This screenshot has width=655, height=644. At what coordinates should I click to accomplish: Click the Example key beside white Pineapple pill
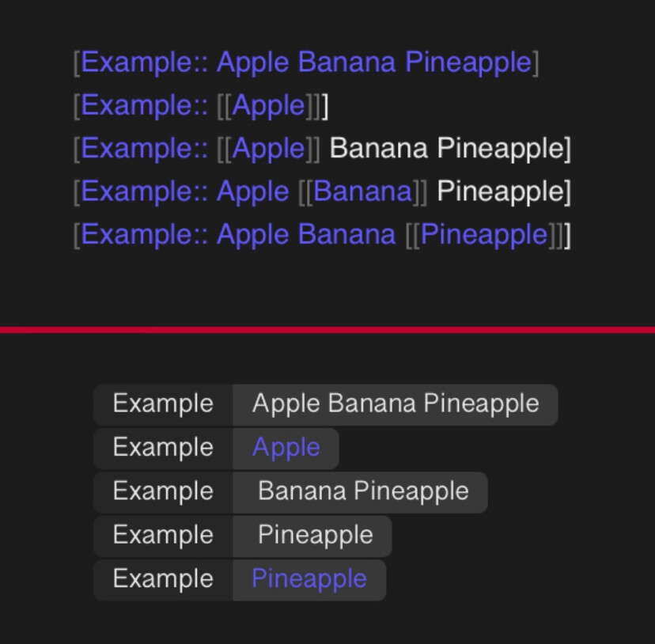pyautogui.click(x=163, y=536)
